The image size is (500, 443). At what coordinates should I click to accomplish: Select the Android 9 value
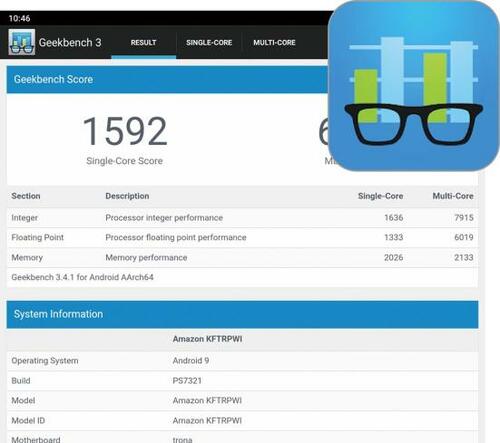point(191,361)
